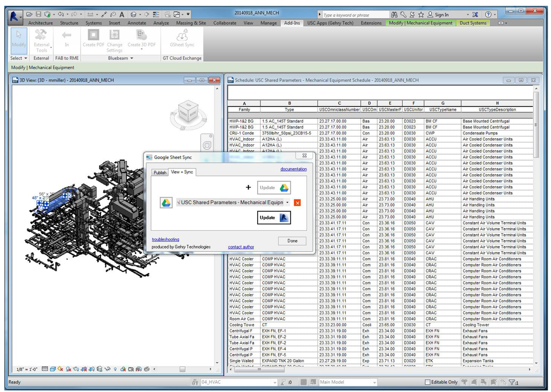Click the orange remove sheet X icon
The width and height of the screenshot is (551, 392).
(297, 203)
